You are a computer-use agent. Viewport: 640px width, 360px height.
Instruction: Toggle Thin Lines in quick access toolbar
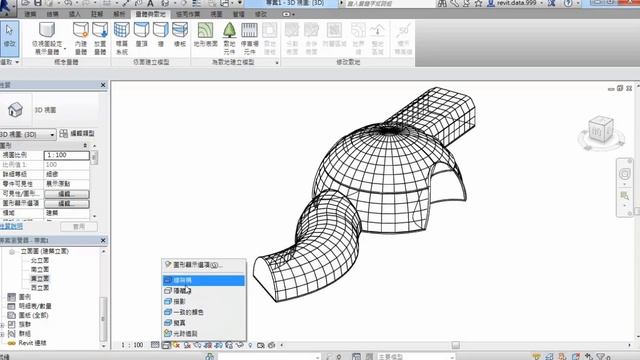pyautogui.click(x=197, y=4)
